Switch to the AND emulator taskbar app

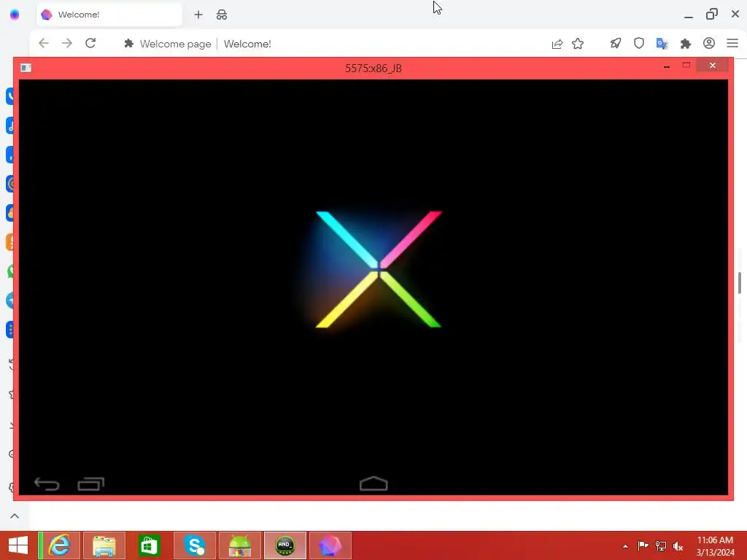click(x=285, y=545)
